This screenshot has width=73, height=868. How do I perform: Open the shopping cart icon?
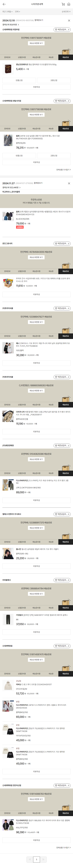63,4
